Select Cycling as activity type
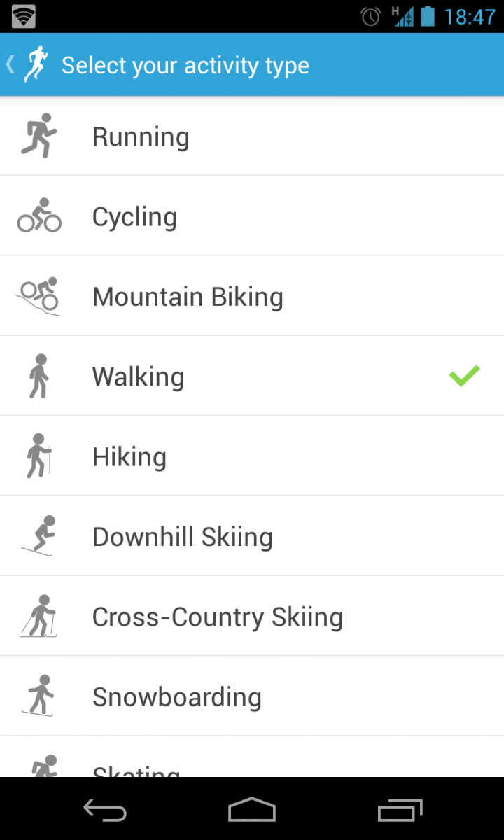504x840 pixels. pos(252,216)
